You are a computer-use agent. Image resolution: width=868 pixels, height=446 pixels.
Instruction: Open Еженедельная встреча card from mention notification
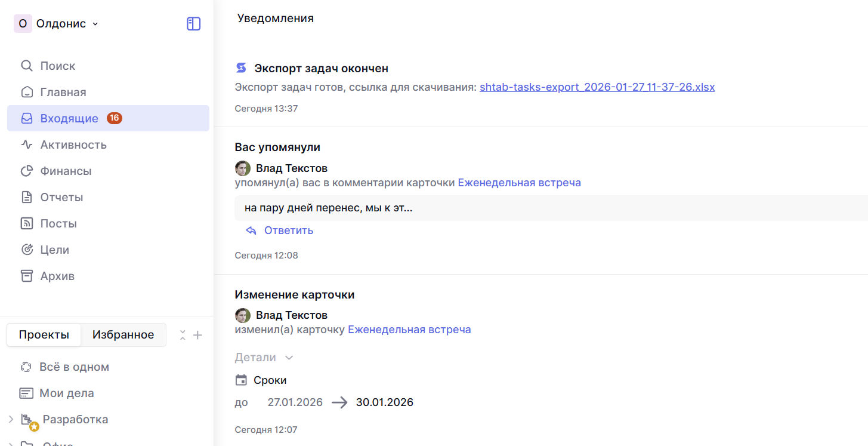click(x=519, y=183)
